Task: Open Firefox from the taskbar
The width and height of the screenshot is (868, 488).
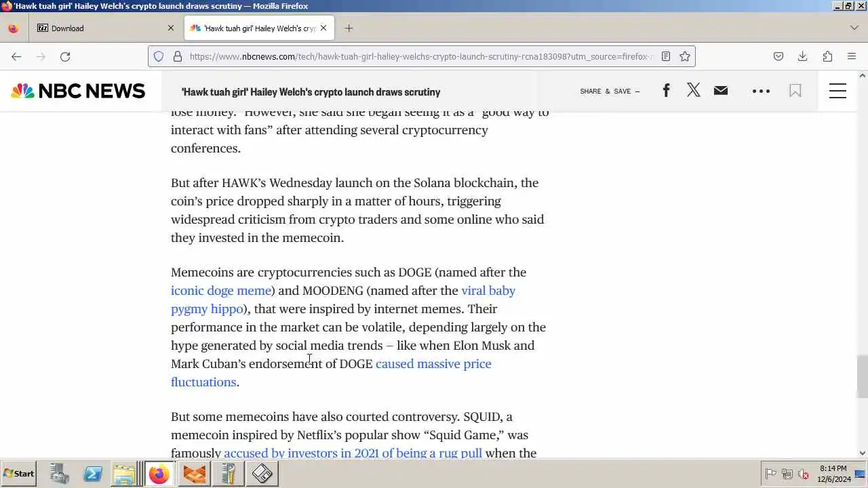Action: [159, 474]
